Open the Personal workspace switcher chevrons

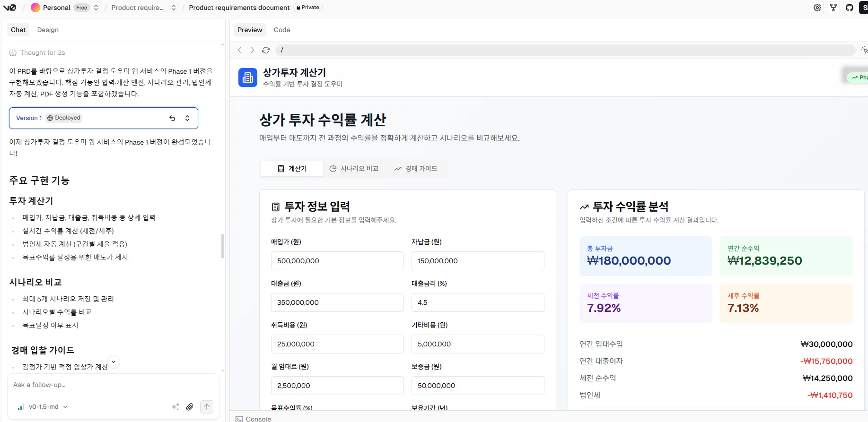pos(96,8)
